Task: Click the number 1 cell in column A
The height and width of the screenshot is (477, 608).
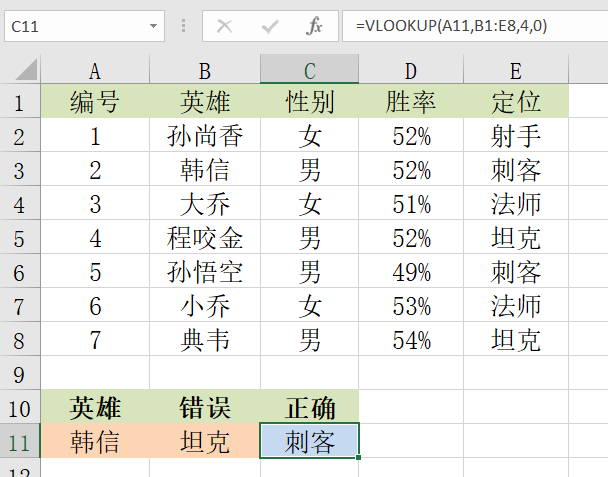Action: pyautogui.click(x=95, y=135)
